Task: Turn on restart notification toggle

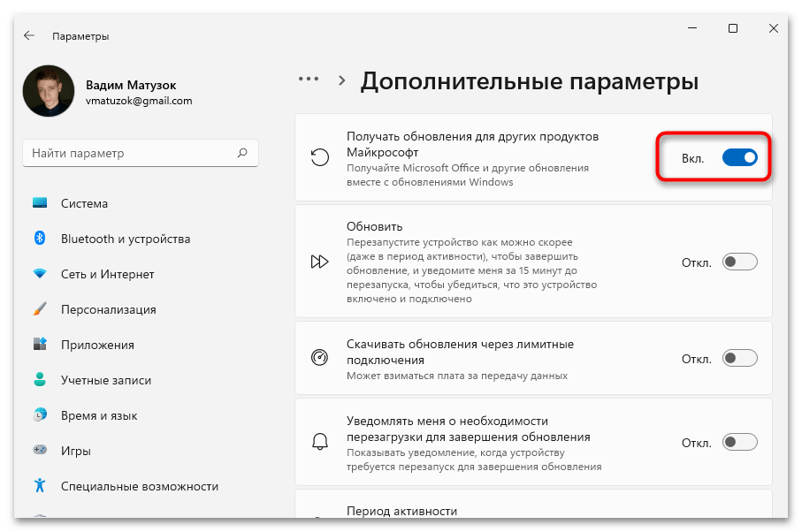Action: 740,442
